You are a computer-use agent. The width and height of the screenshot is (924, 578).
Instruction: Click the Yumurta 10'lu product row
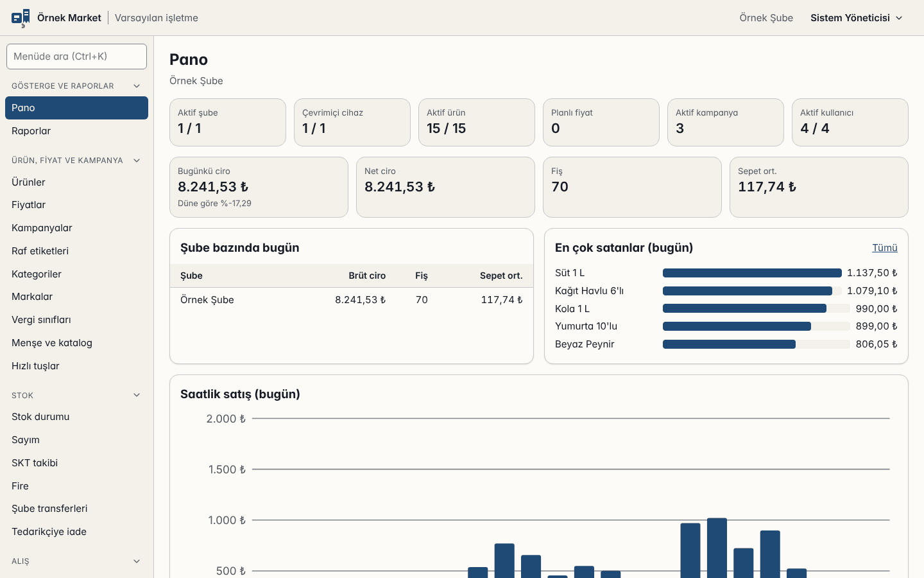[x=726, y=326]
